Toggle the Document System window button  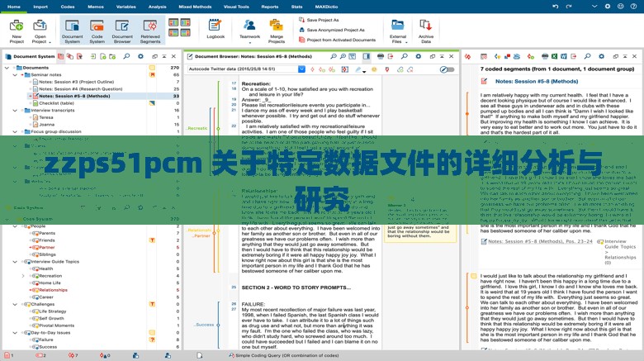tap(72, 30)
